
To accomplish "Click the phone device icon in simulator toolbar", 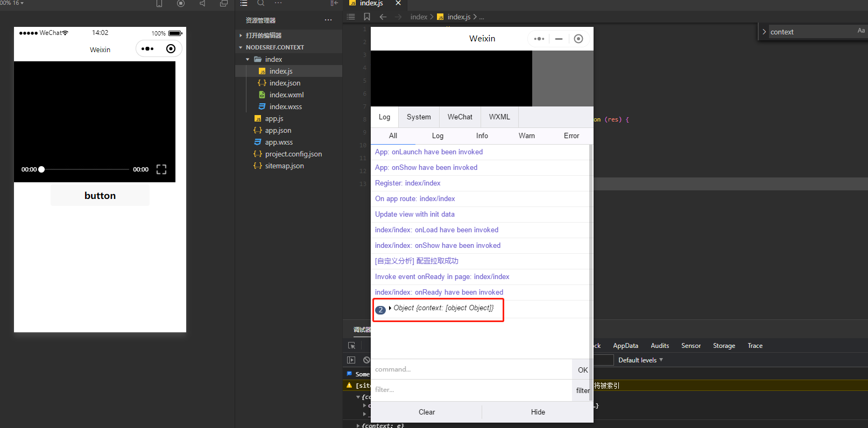I will (159, 3).
